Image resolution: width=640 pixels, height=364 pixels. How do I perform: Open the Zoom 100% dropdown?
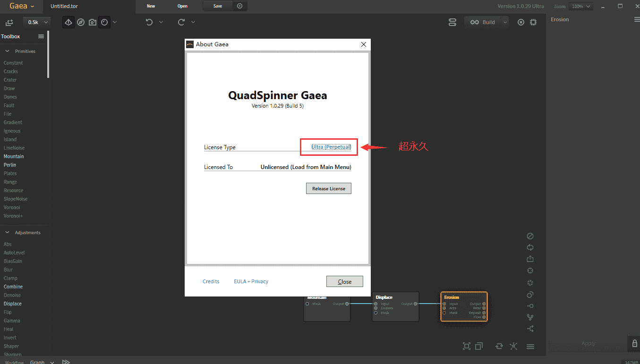click(x=581, y=6)
